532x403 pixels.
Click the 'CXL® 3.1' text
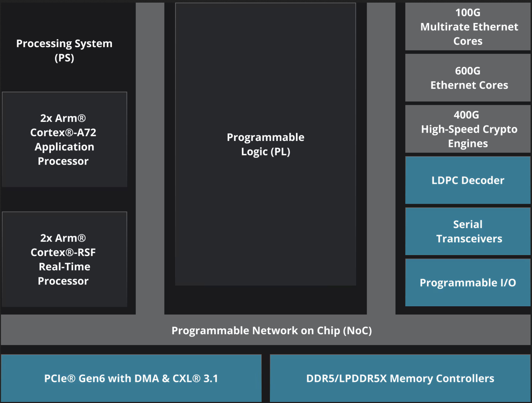(x=195, y=378)
